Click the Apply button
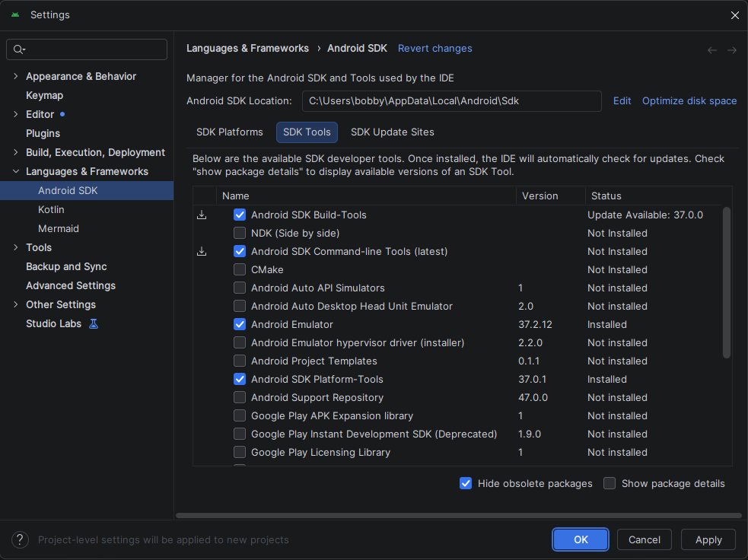748x560 pixels. [x=708, y=539]
